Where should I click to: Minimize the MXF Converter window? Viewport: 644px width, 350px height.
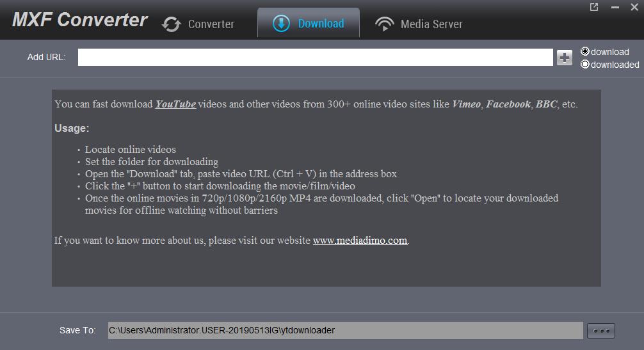point(615,8)
